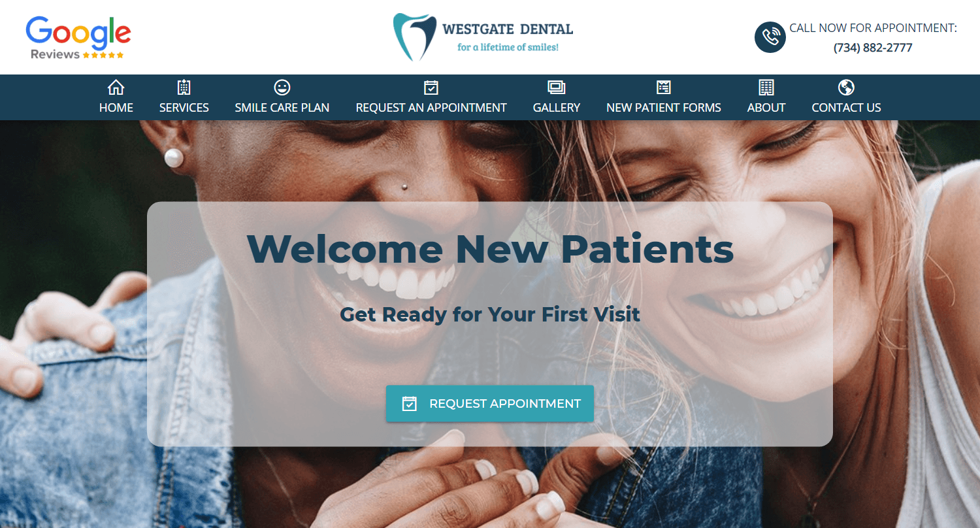Open the Services menu item
The image size is (980, 528).
[184, 108]
